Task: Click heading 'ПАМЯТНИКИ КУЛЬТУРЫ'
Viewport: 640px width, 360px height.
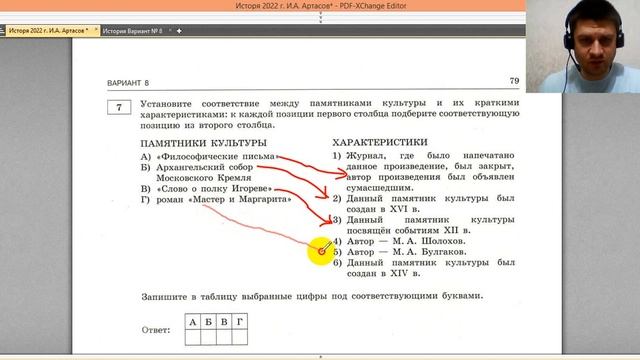Action: [x=203, y=143]
